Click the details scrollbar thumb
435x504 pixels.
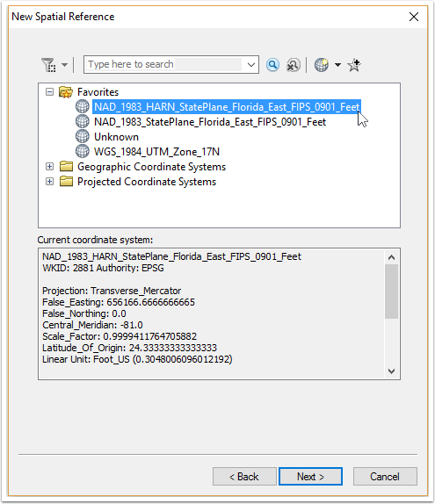click(392, 292)
